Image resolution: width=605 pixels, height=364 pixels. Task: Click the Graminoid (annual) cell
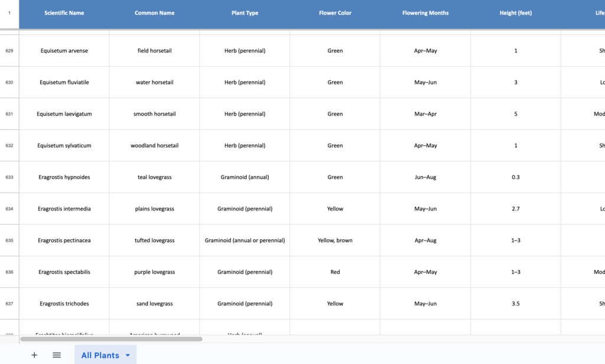click(245, 177)
